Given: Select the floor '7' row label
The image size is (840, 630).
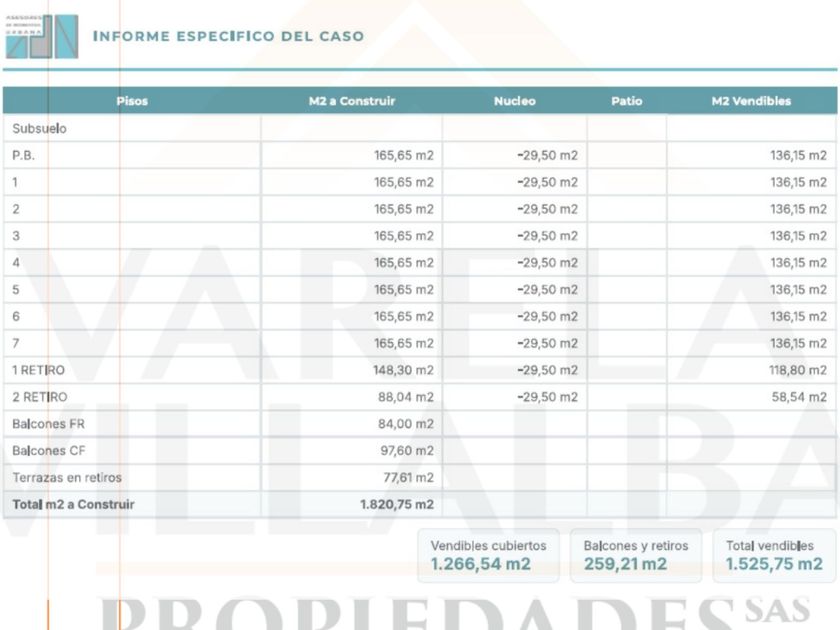Looking at the screenshot, I should point(16,343).
